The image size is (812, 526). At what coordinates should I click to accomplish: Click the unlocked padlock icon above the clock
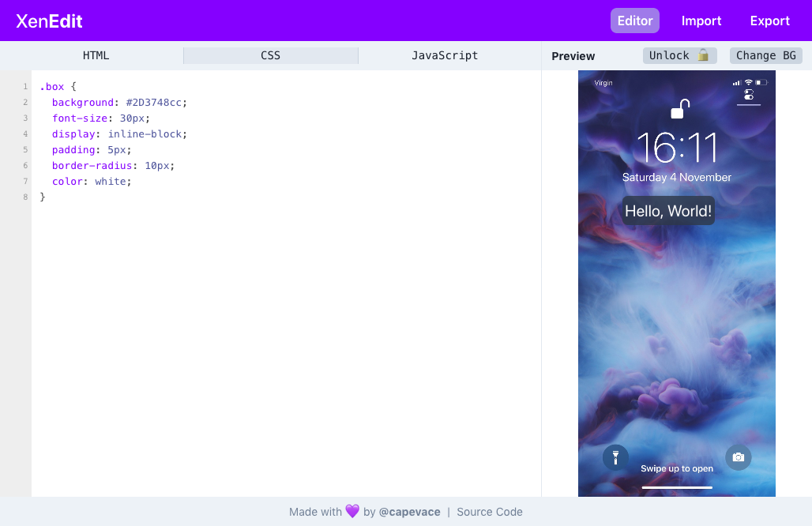[x=677, y=107]
